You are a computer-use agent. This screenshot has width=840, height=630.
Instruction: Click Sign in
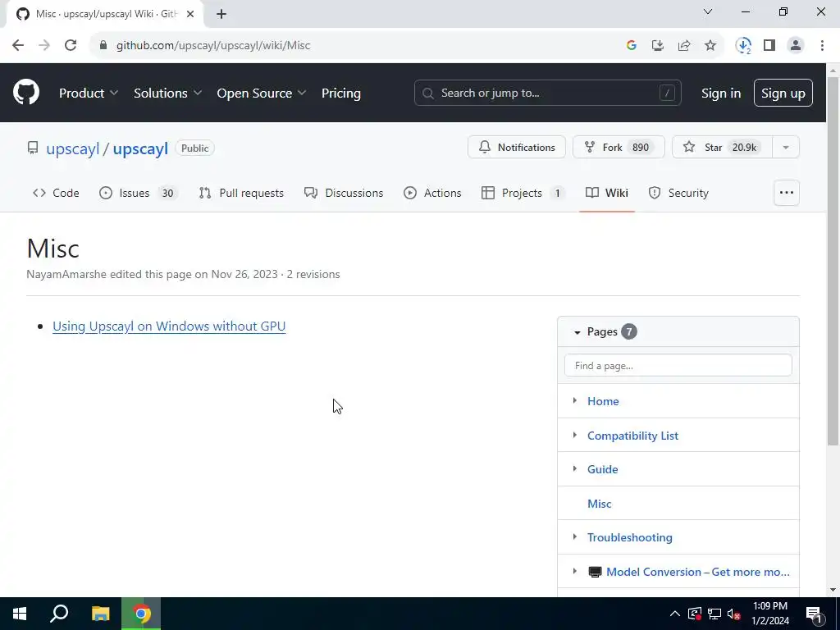(721, 94)
